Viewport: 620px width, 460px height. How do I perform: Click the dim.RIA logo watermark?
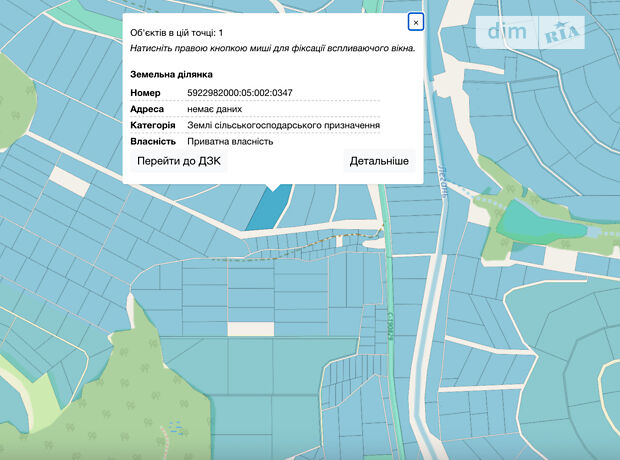(535, 32)
